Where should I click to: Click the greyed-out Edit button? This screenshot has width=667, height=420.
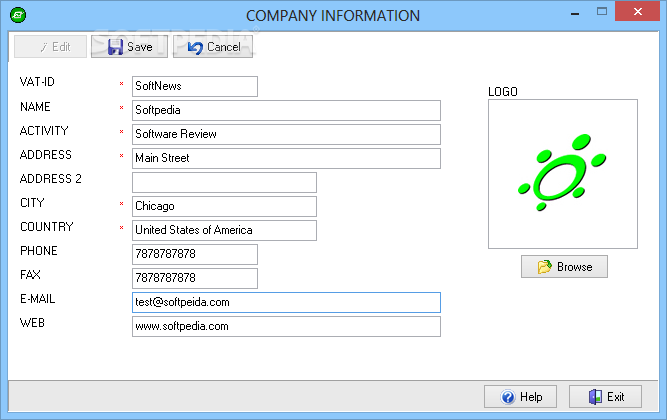pos(50,46)
